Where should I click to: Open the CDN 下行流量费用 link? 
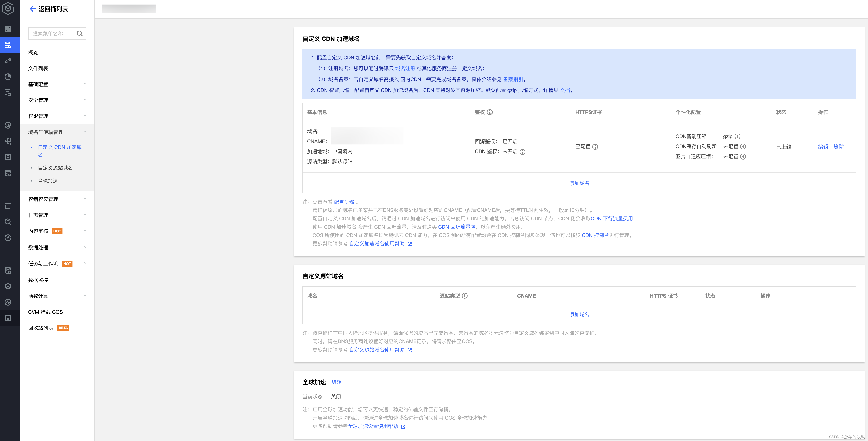612,218
